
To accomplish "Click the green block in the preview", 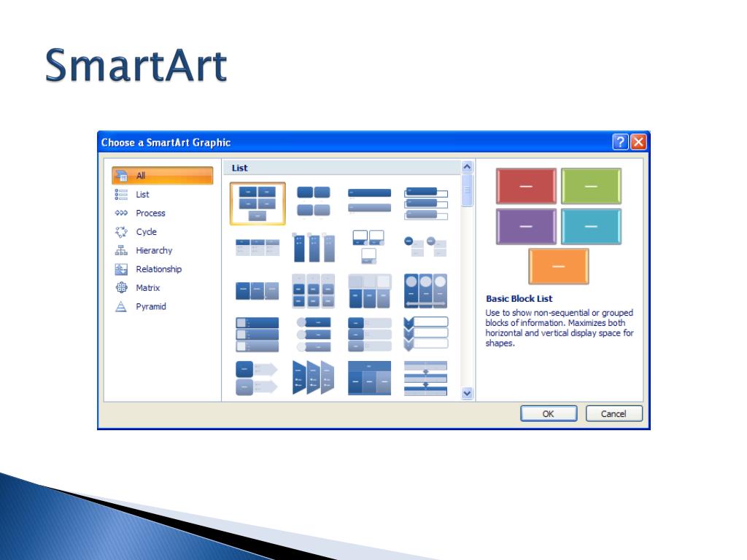I will 591,186.
